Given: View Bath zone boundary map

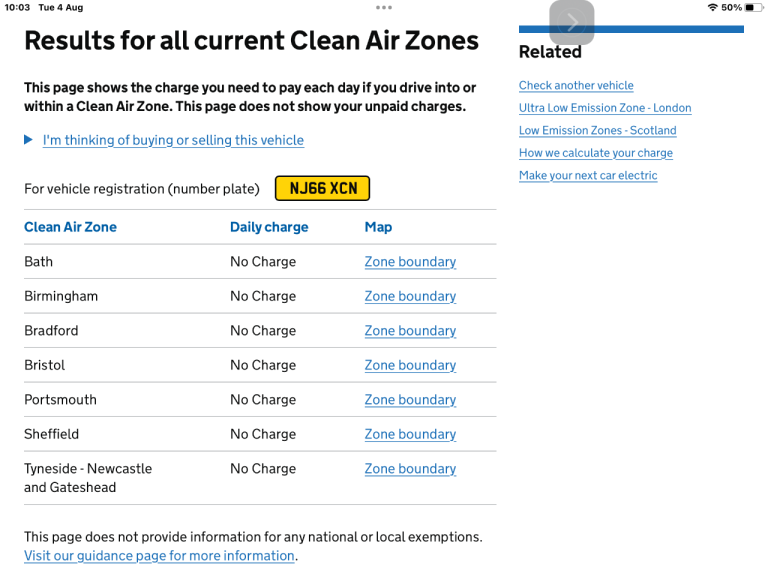Looking at the screenshot, I should (x=410, y=262).
